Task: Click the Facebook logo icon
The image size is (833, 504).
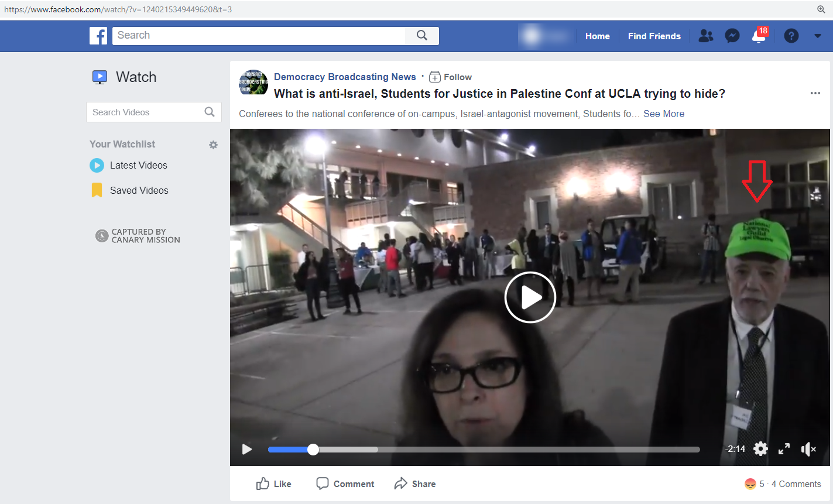Action: (98, 36)
